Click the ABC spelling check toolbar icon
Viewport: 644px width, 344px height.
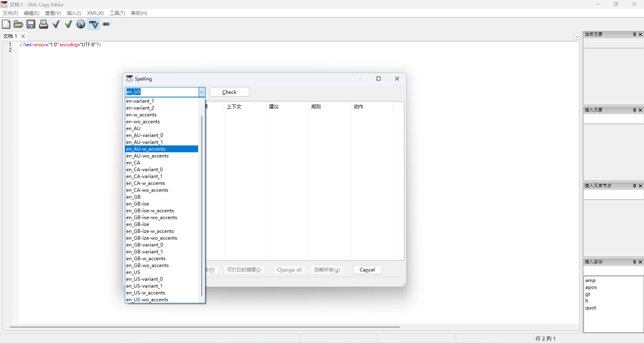point(93,24)
